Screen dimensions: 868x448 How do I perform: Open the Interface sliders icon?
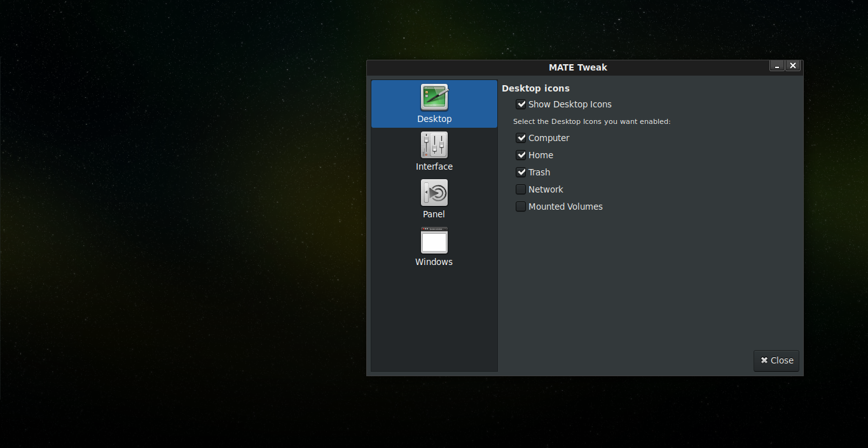tap(434, 145)
